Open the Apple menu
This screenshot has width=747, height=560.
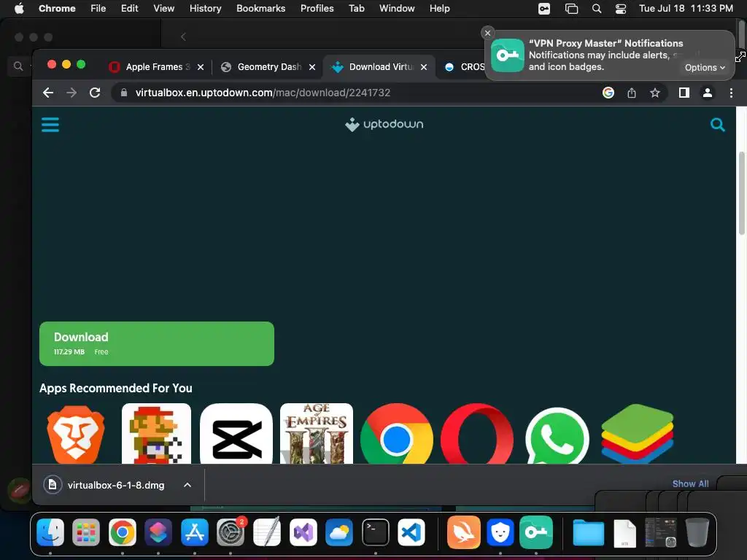(x=19, y=9)
